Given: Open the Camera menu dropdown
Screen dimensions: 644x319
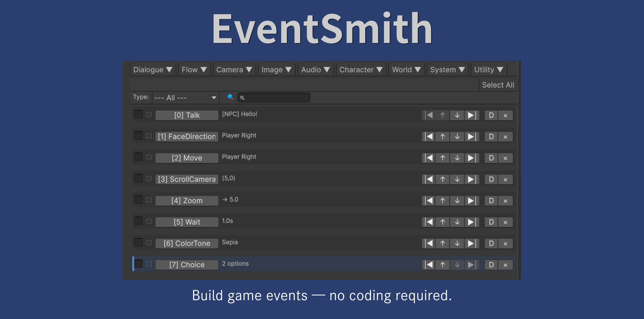Looking at the screenshot, I should tap(234, 70).
